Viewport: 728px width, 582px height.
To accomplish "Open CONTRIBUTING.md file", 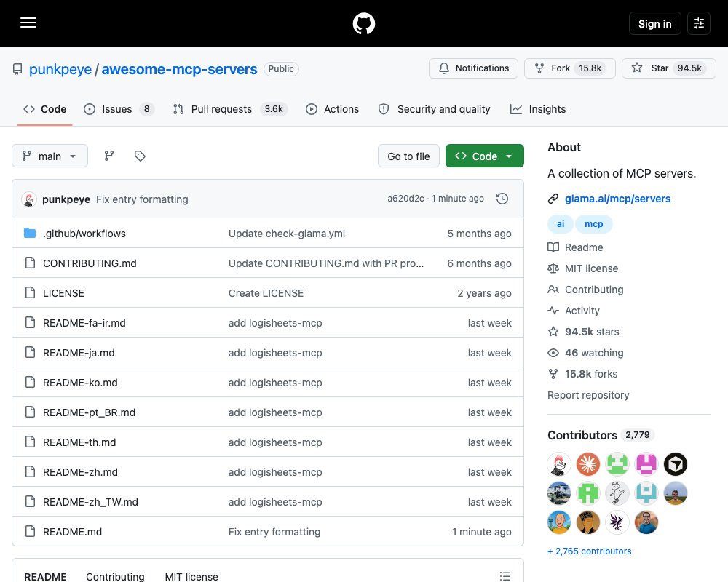I will point(90,263).
